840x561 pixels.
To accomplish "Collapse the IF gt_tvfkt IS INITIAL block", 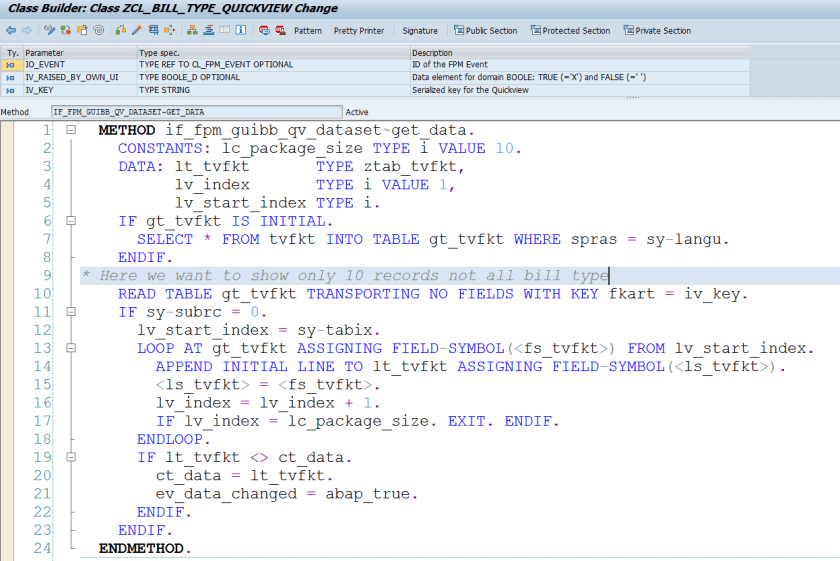I will coord(71,221).
